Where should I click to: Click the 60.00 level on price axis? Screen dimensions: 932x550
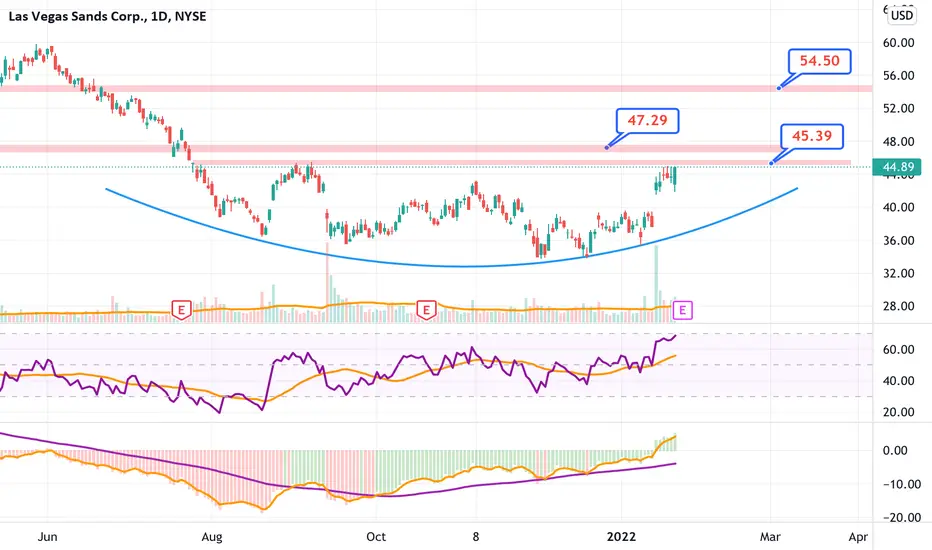pos(898,43)
